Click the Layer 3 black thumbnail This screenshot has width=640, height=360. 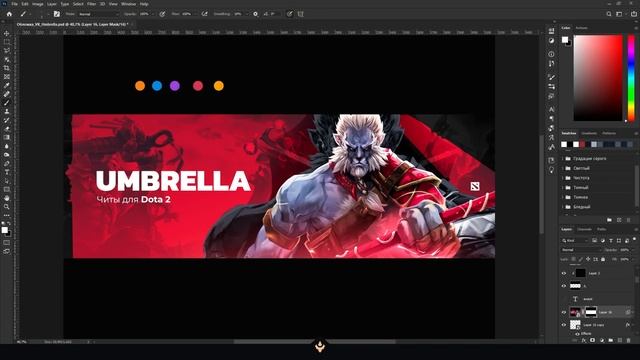[580, 273]
